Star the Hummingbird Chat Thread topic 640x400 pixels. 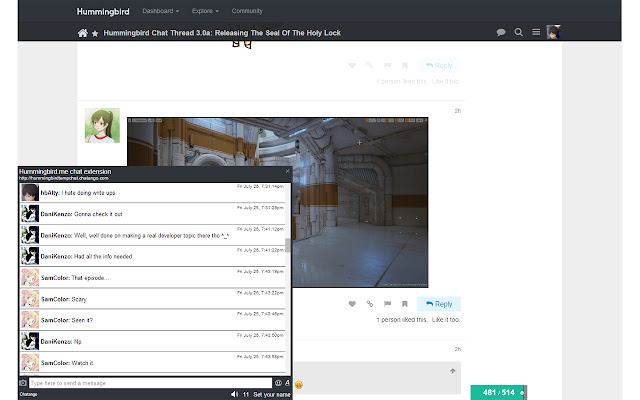click(x=95, y=33)
